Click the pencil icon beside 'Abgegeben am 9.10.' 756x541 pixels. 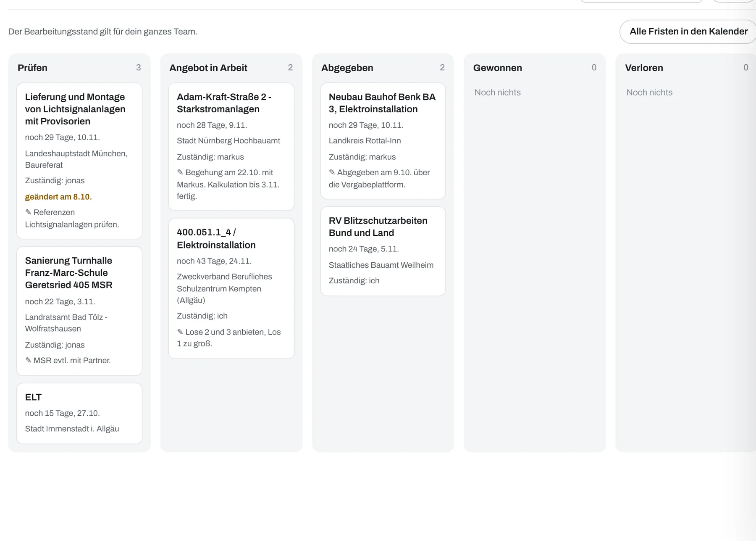[332, 172]
